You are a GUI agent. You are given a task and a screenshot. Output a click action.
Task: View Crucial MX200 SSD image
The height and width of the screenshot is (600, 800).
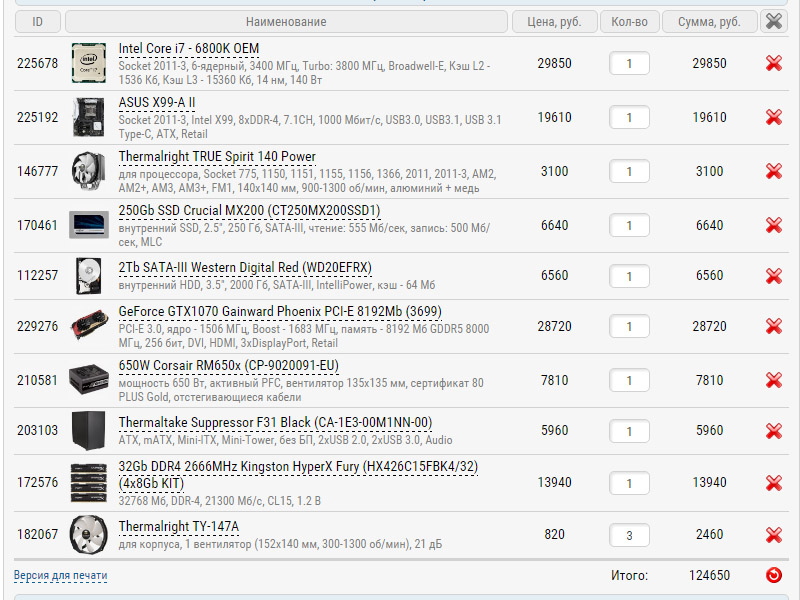pyautogui.click(x=89, y=225)
